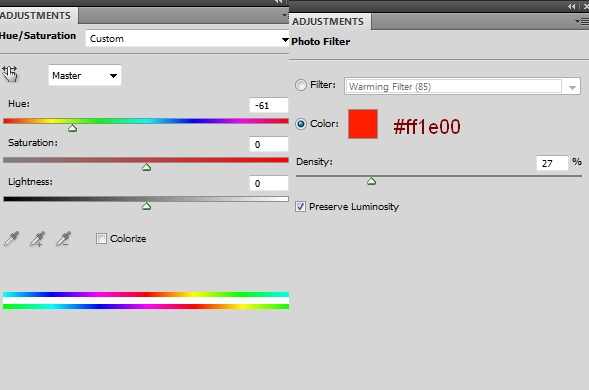Pick the add-to-sample eyedropper tool
This screenshot has width=589, height=390.
(37, 239)
